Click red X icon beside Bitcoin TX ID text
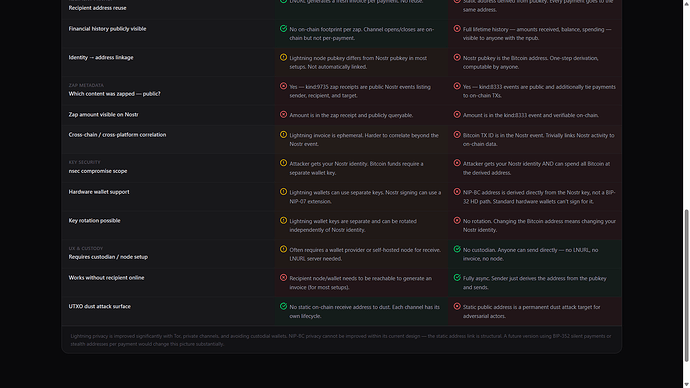Viewport: 690px width, 388px height. 457,135
